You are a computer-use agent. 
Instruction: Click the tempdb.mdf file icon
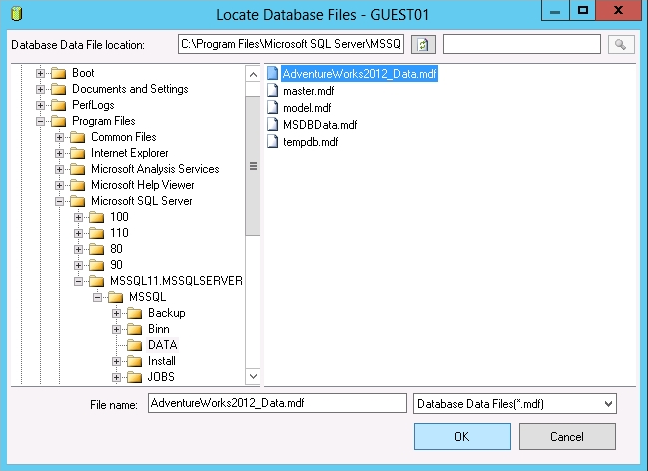[x=272, y=142]
